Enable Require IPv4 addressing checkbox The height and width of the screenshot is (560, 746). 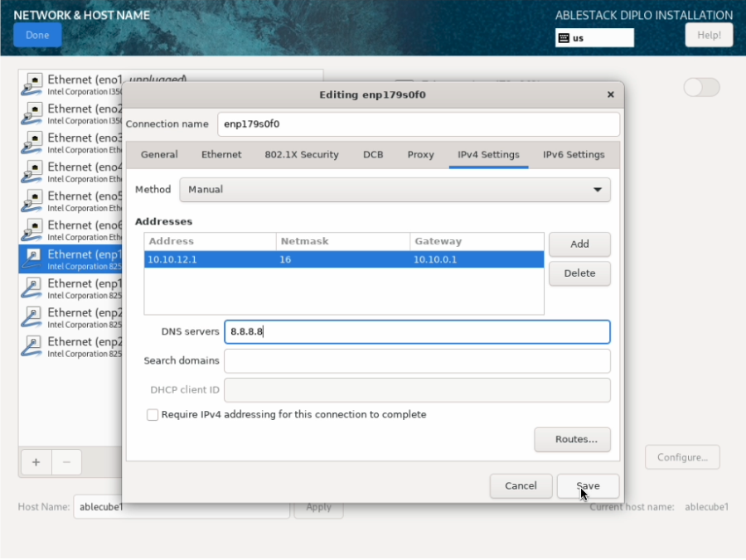tap(153, 415)
